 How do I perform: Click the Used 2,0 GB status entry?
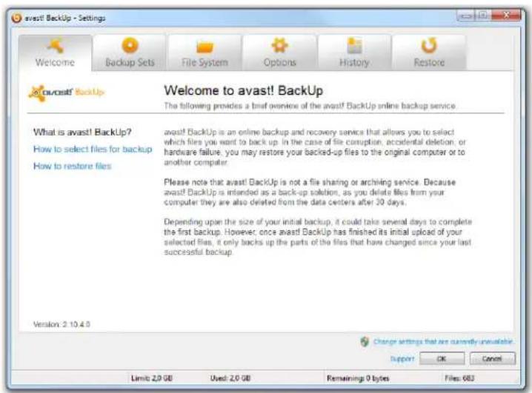(x=230, y=378)
